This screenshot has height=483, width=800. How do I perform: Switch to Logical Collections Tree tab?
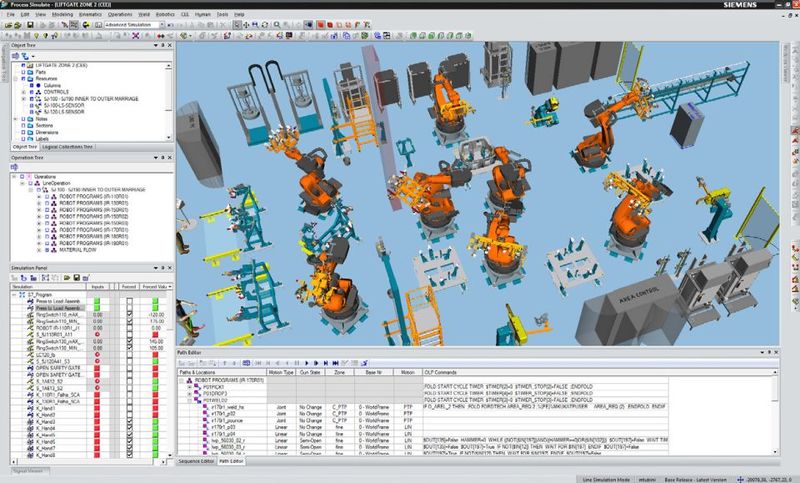(x=68, y=146)
